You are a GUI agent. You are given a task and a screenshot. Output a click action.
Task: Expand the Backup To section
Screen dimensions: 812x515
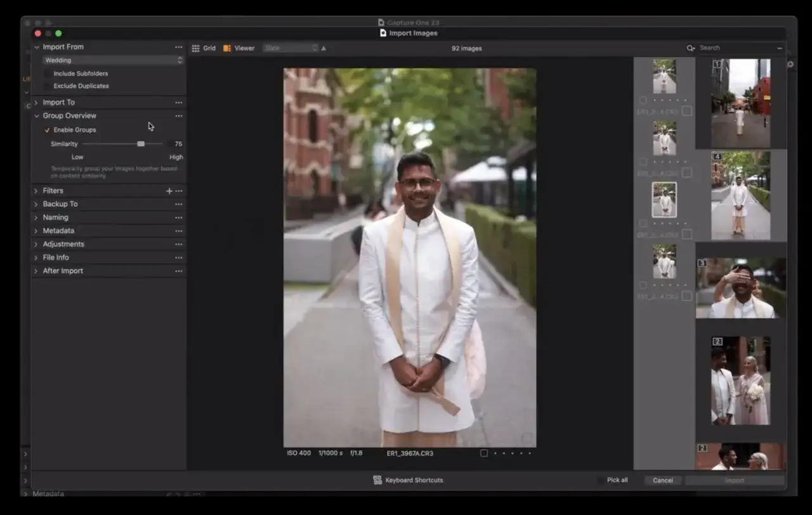click(x=36, y=204)
